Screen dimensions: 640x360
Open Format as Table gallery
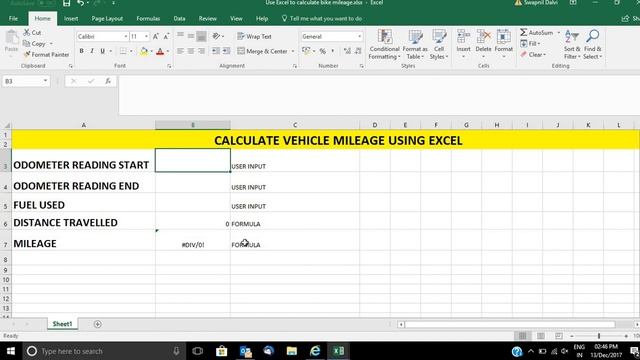(415, 45)
